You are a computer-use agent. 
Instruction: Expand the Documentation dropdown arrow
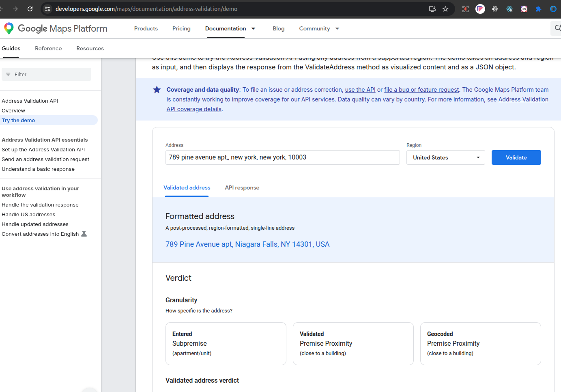[x=254, y=28]
